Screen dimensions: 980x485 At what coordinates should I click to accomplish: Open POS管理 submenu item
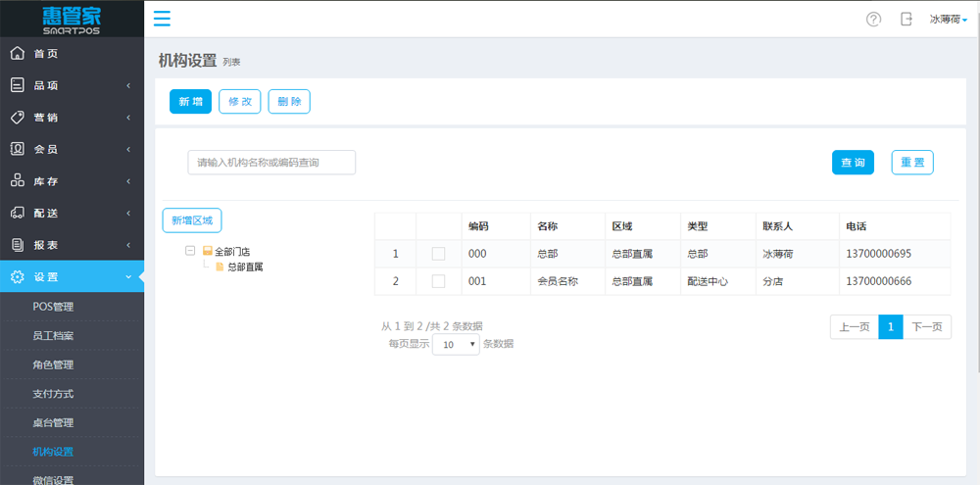53,307
